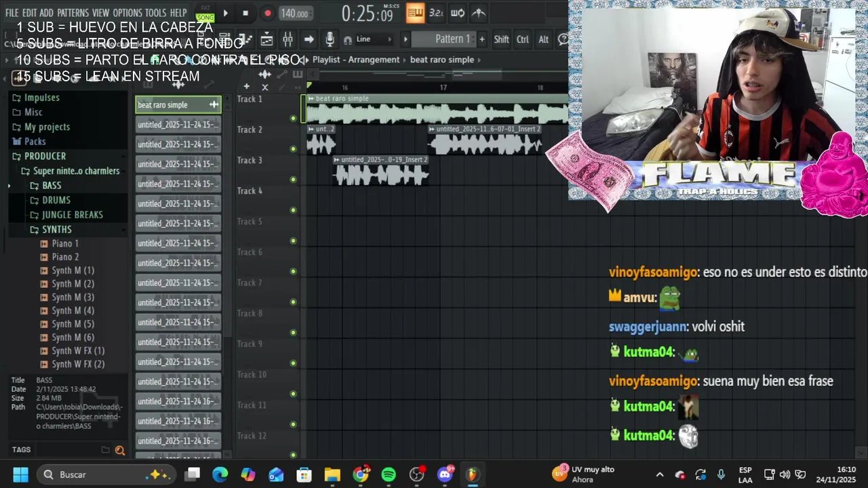Start playback with the Play button

(225, 13)
